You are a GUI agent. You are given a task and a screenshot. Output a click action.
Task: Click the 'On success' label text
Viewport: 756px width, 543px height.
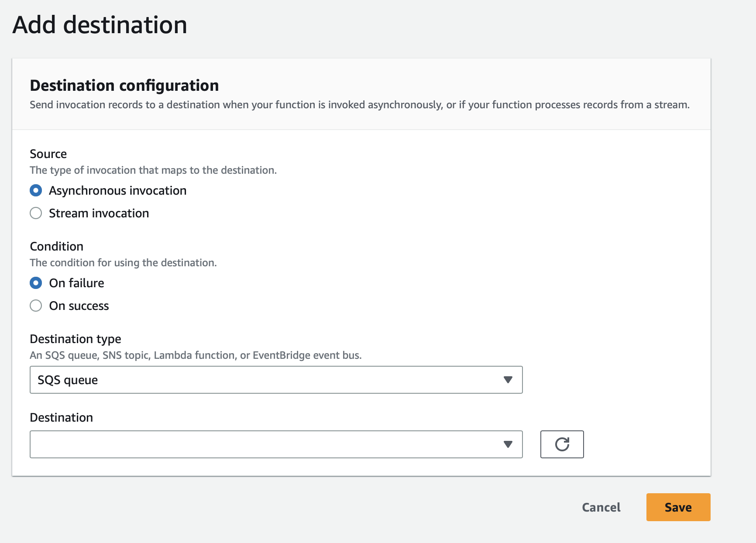click(79, 306)
